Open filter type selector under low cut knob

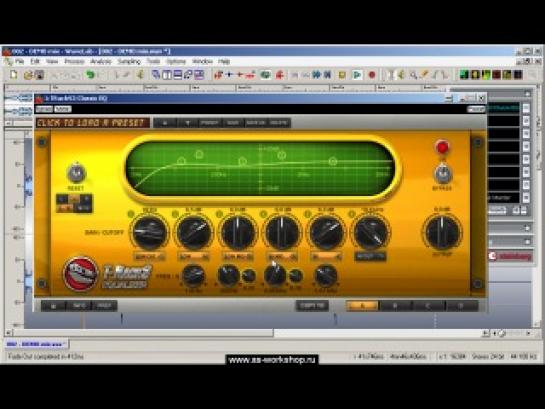(x=149, y=257)
